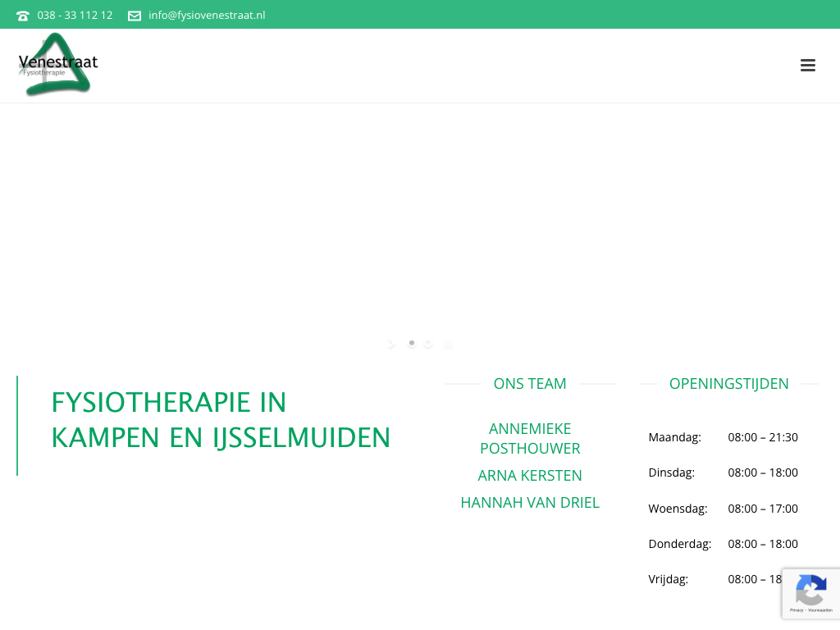Pause the slideshow with the pause icon

pos(448,345)
